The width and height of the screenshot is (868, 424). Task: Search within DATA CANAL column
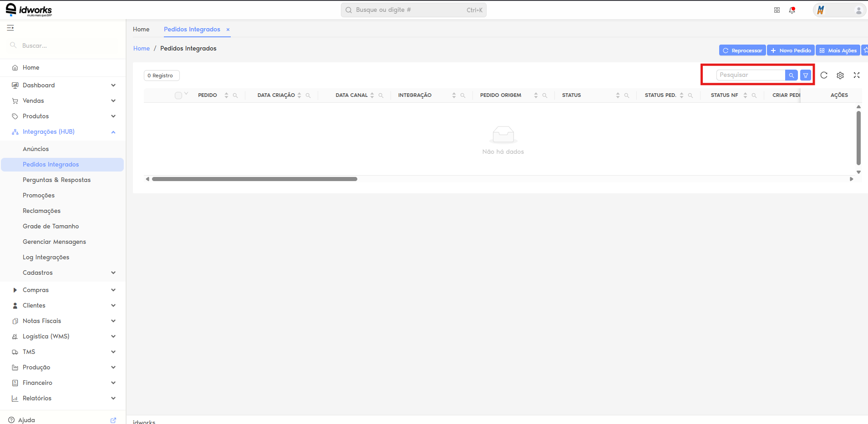pyautogui.click(x=381, y=95)
